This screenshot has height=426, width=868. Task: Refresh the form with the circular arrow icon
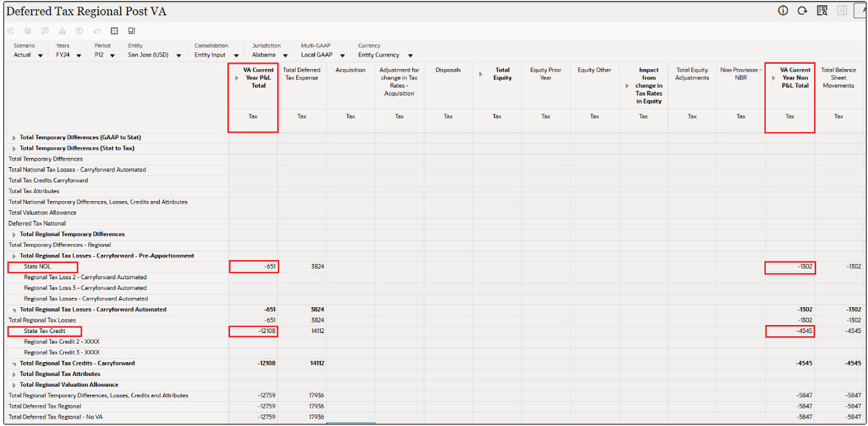point(802,10)
